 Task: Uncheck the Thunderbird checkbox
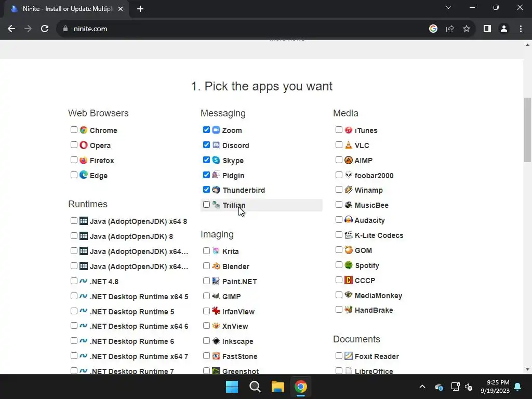coord(206,189)
